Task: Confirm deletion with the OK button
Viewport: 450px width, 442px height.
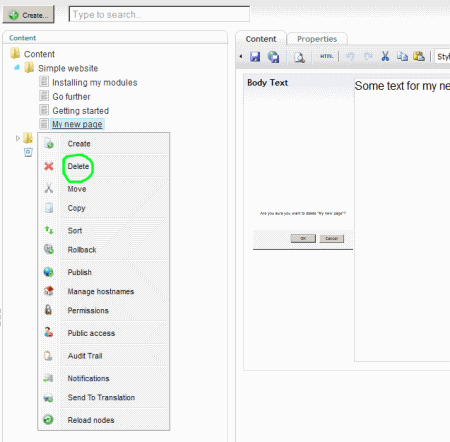Action: coord(303,238)
